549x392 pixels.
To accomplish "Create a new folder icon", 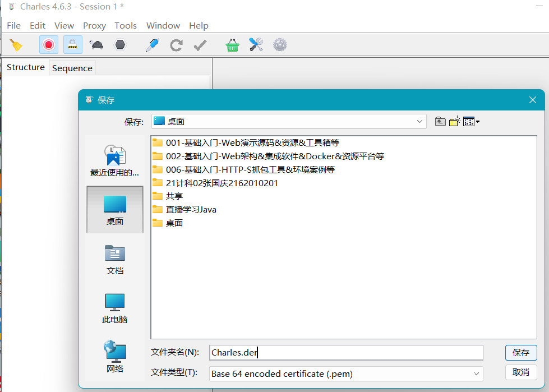I will 454,122.
